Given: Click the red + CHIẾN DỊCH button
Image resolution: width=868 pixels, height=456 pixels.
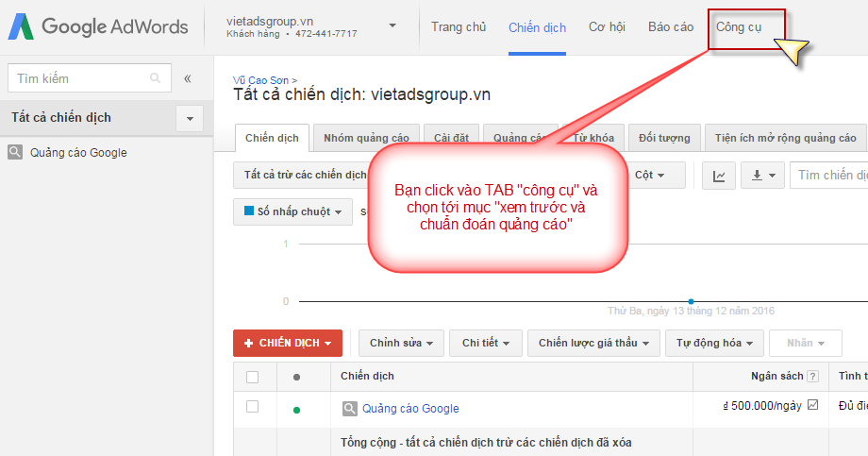Looking at the screenshot, I should [x=288, y=343].
